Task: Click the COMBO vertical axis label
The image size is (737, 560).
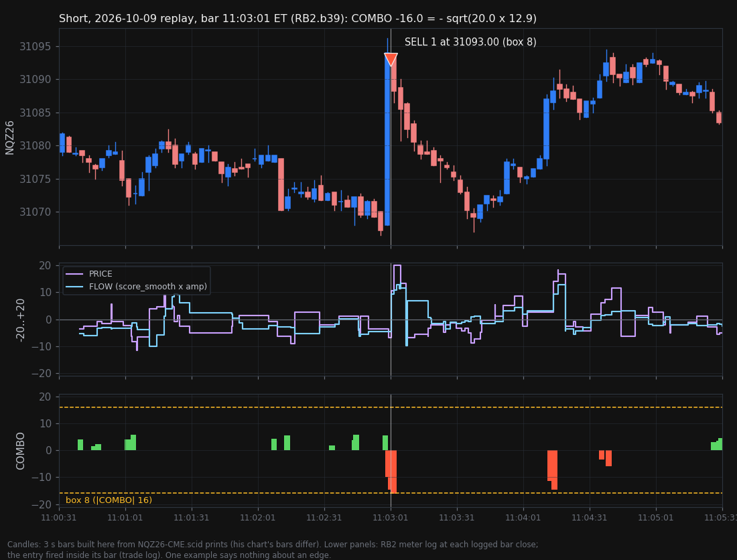Action: tap(19, 451)
